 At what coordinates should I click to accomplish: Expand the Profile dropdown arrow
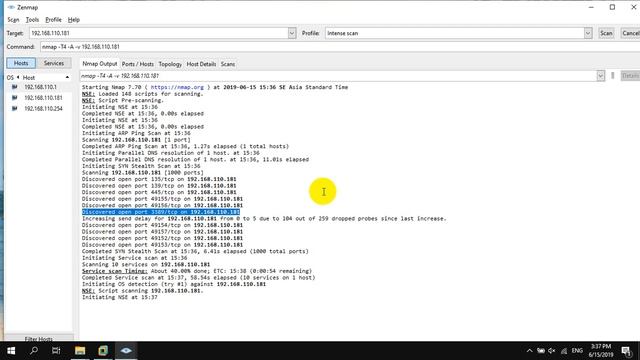pos(588,33)
